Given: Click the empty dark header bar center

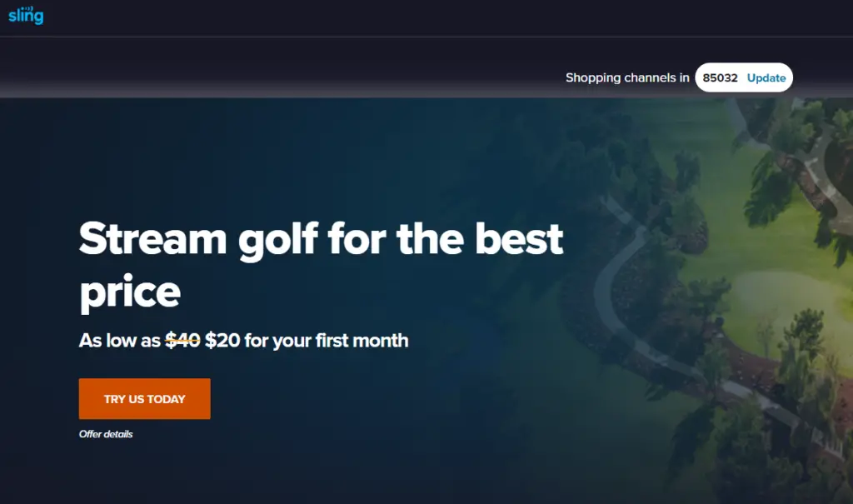Looking at the screenshot, I should pyautogui.click(x=426, y=18).
